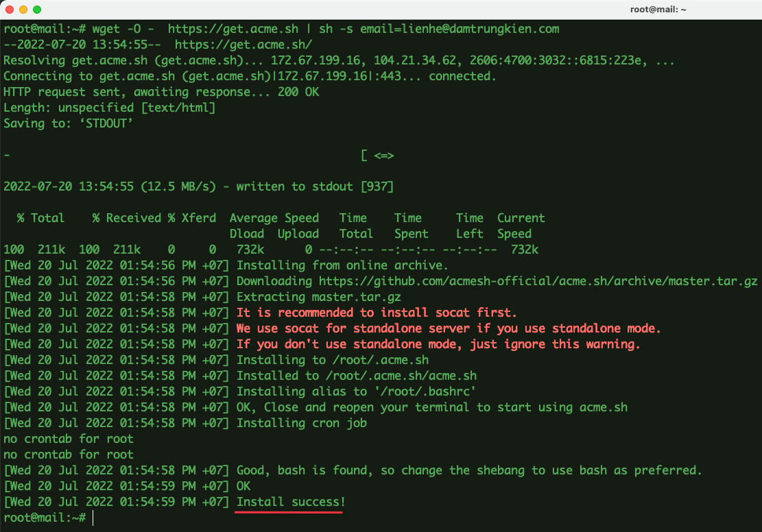Click the first 'no crontab for root' line
Screen dimensions: 762x532
pos(69,439)
